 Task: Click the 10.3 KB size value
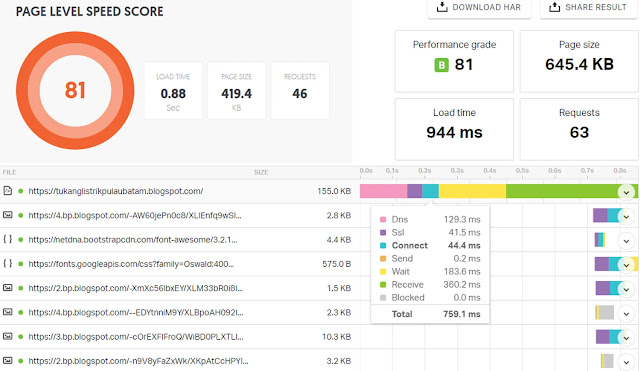[337, 337]
